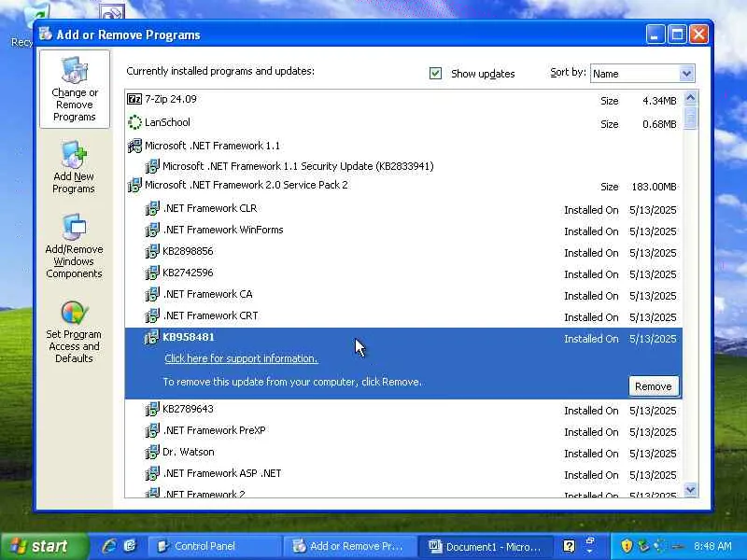Open the Sort by Name dropdown
This screenshot has width=747, height=560.
click(x=686, y=74)
